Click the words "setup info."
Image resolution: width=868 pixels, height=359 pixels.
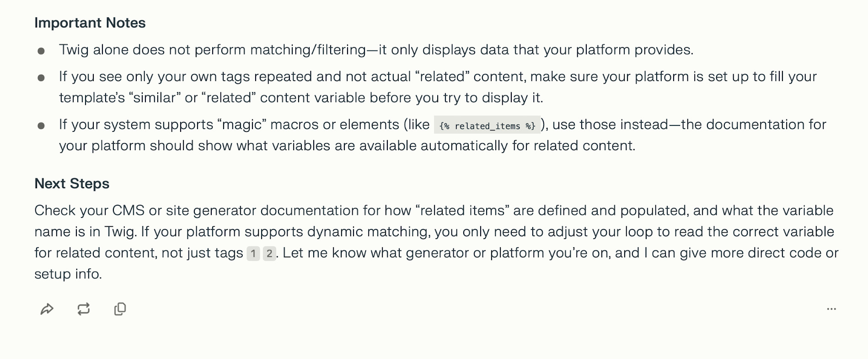[68, 274]
